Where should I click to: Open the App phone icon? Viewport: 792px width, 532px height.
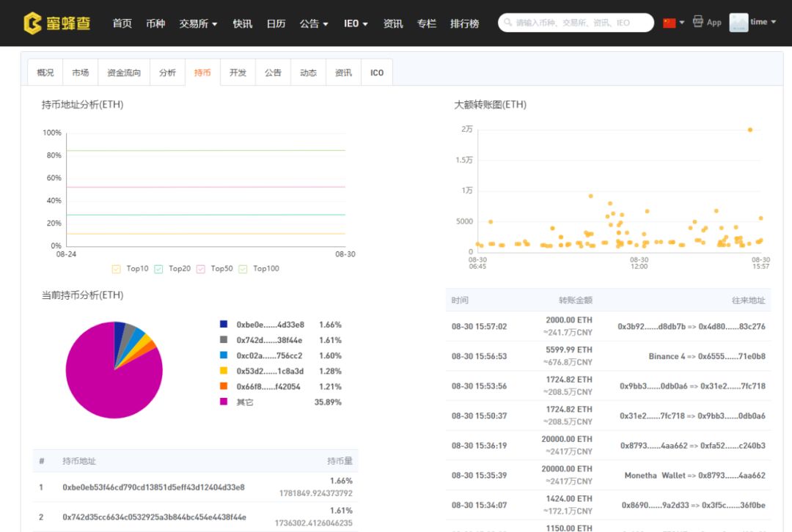697,22
